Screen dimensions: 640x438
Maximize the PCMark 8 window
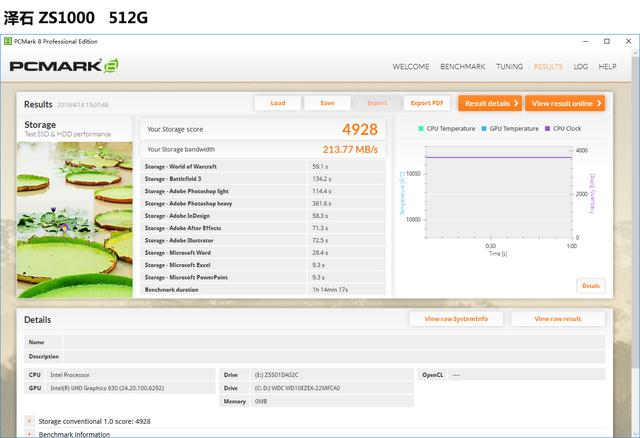[607, 41]
